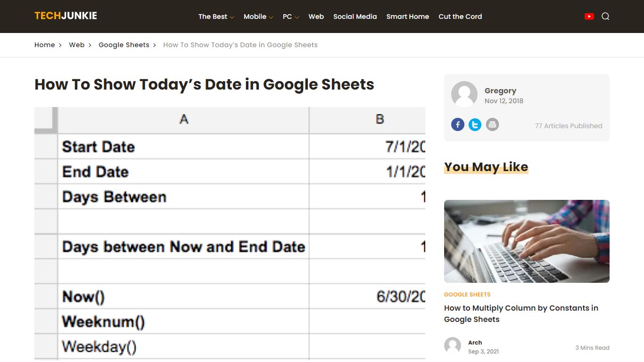Viewport: 644px width, 362px height.
Task: Click the laptop typing article thumbnail
Action: (x=527, y=241)
